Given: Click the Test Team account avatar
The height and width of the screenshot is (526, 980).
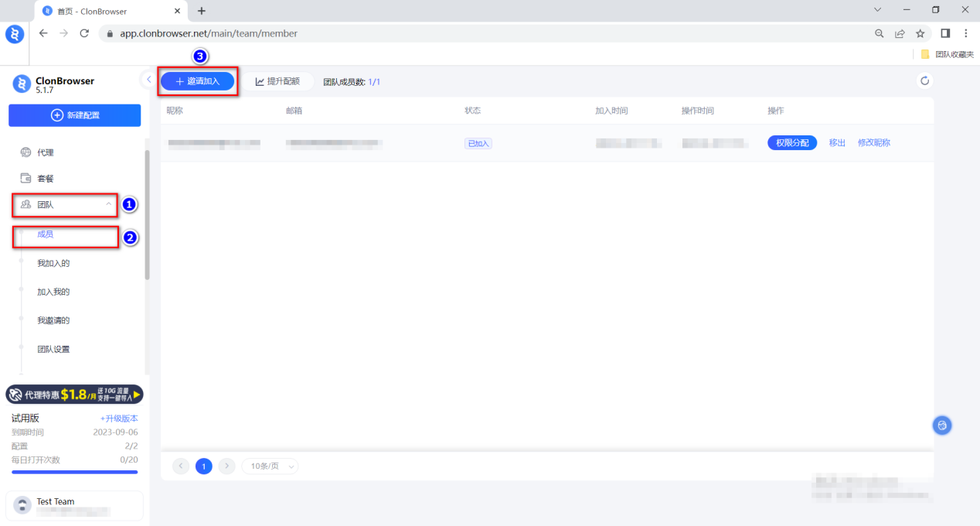Looking at the screenshot, I should [x=22, y=505].
